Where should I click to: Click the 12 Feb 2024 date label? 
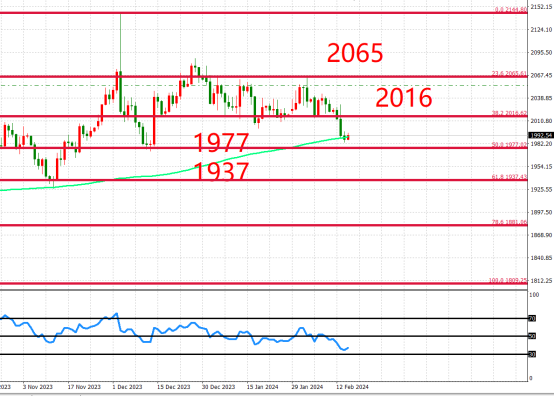pyautogui.click(x=352, y=387)
